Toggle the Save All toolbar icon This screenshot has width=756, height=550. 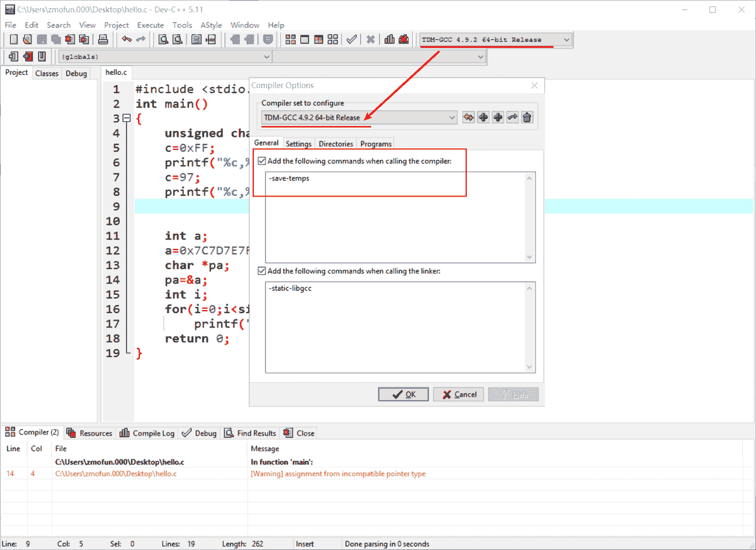pyautogui.click(x=54, y=39)
